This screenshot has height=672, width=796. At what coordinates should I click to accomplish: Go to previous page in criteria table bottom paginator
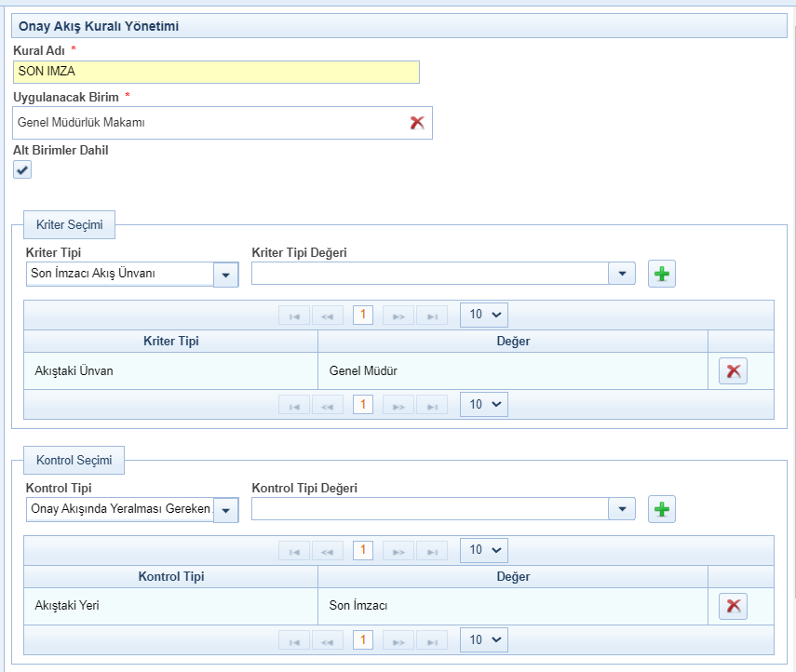pyautogui.click(x=328, y=405)
